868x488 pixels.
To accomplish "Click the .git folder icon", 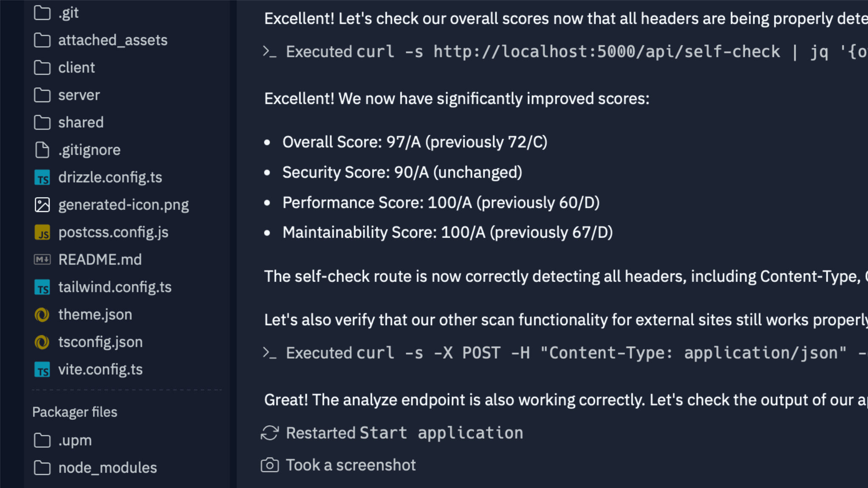I will tap(42, 13).
